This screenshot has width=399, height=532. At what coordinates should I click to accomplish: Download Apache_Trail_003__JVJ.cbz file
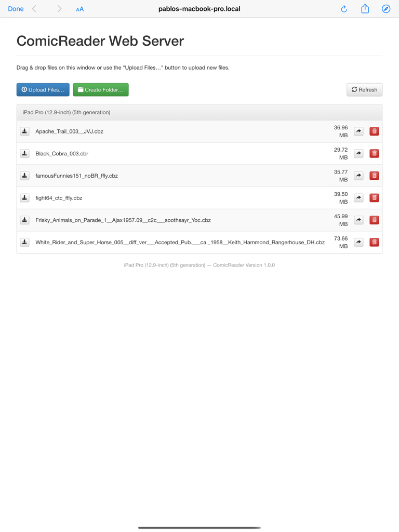click(24, 131)
